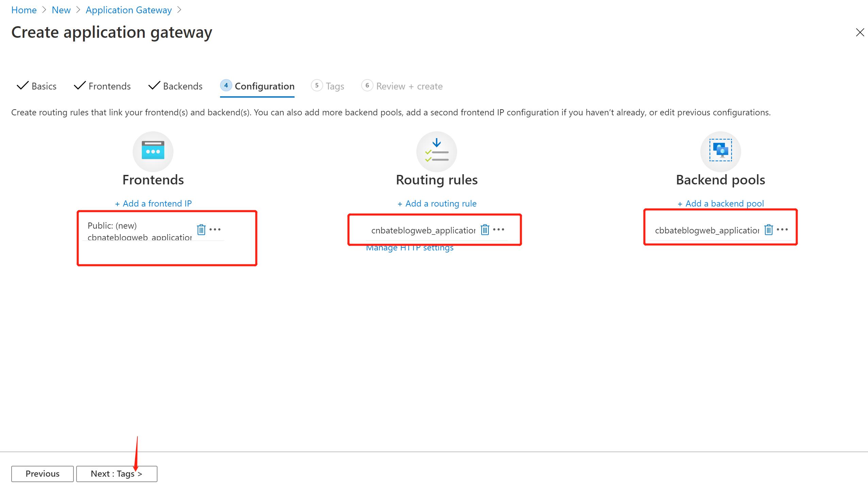Delete the cbbateblogweb_application backend pool
The height and width of the screenshot is (493, 868).
tap(768, 230)
